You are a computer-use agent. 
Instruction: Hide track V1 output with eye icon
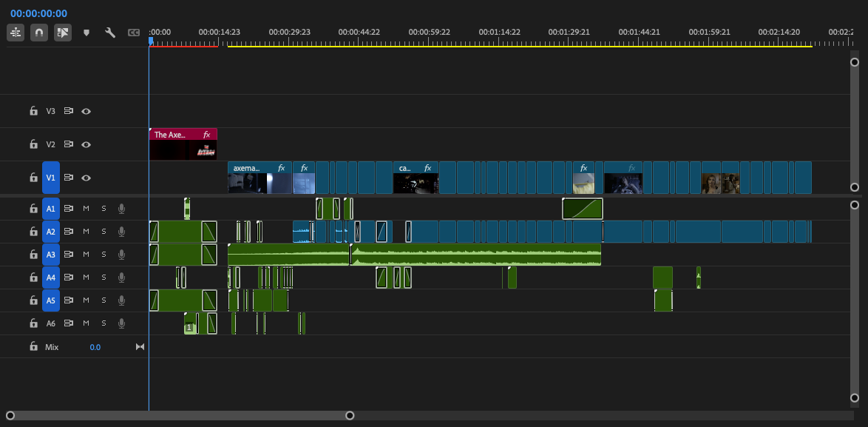pyautogui.click(x=86, y=178)
